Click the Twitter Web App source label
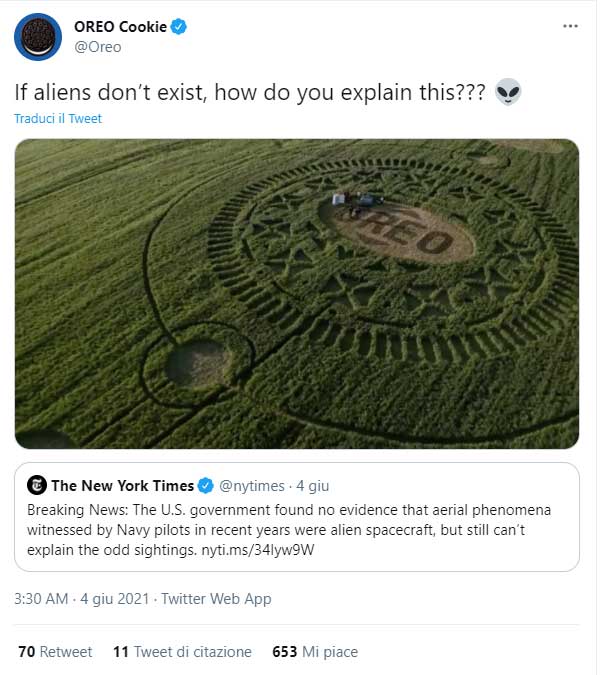Image resolution: width=600 pixels, height=675 pixels. click(216, 599)
